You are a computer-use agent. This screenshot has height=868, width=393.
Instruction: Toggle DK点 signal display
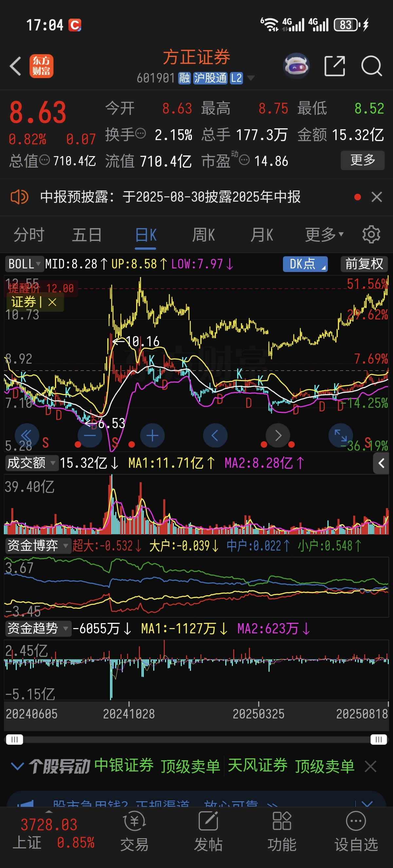click(x=305, y=264)
